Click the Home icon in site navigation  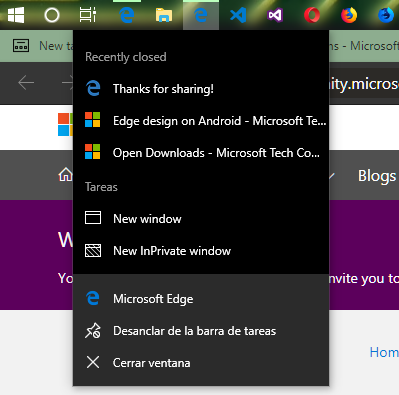[65, 175]
